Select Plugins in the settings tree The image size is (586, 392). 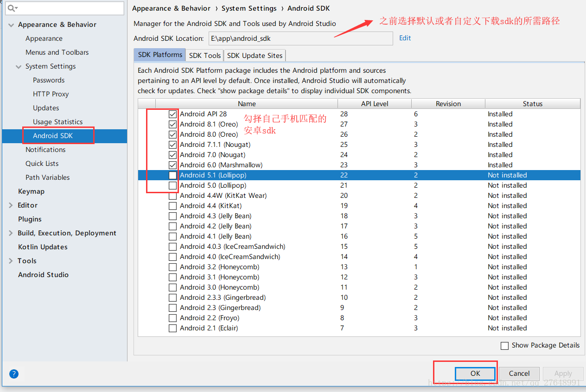pyautogui.click(x=30, y=219)
